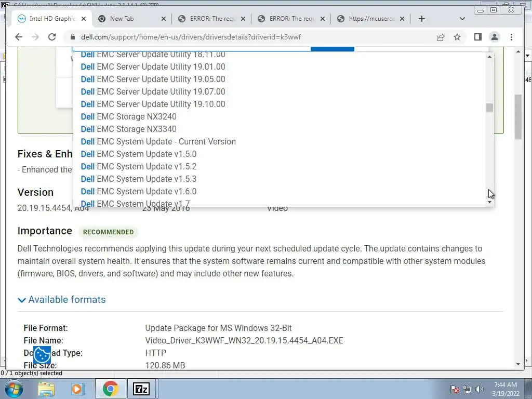Reload the Dell support page

52,37
